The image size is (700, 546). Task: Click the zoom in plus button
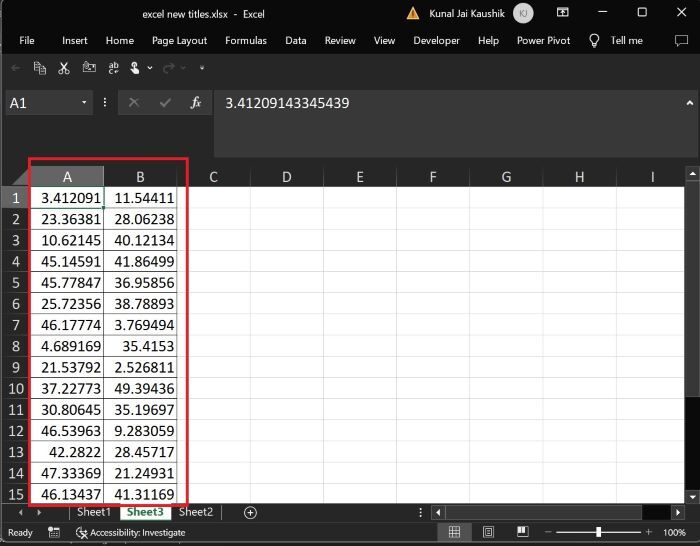(x=648, y=532)
